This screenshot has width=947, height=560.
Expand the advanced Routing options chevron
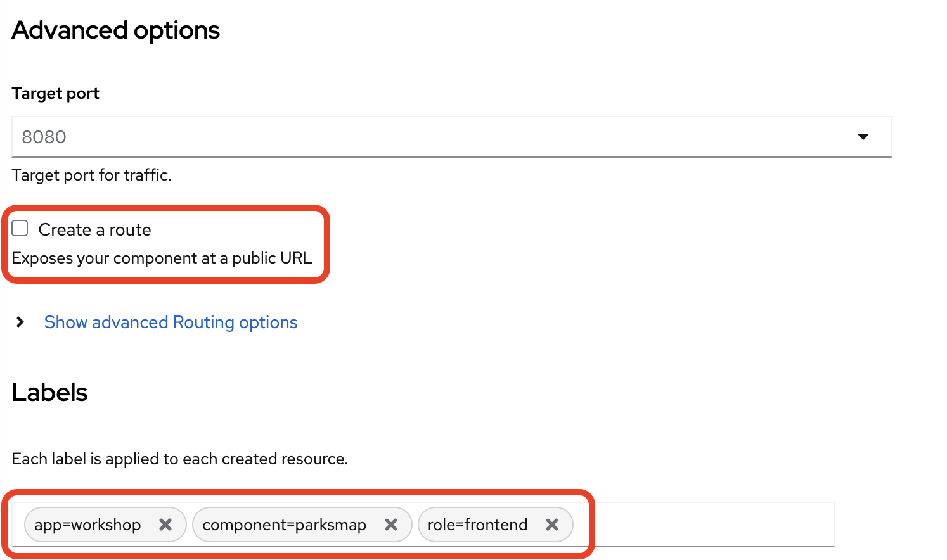coord(20,322)
